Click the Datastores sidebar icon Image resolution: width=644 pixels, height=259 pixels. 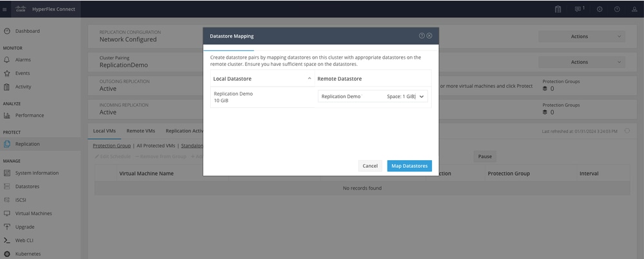click(x=6, y=187)
